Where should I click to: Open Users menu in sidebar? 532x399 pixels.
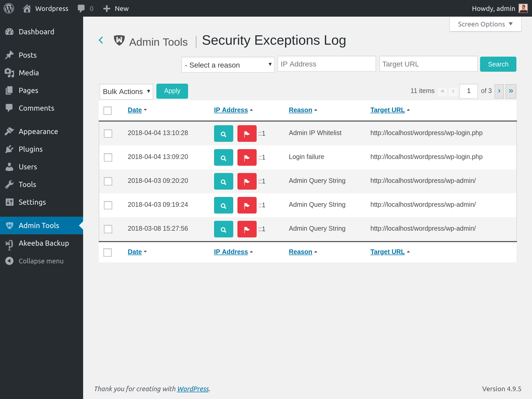coord(42,167)
